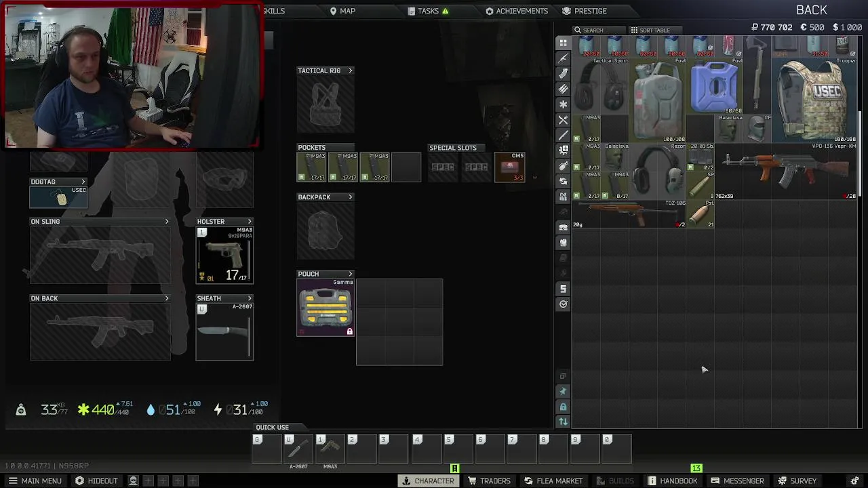Select quick use slot 5

[458, 449]
